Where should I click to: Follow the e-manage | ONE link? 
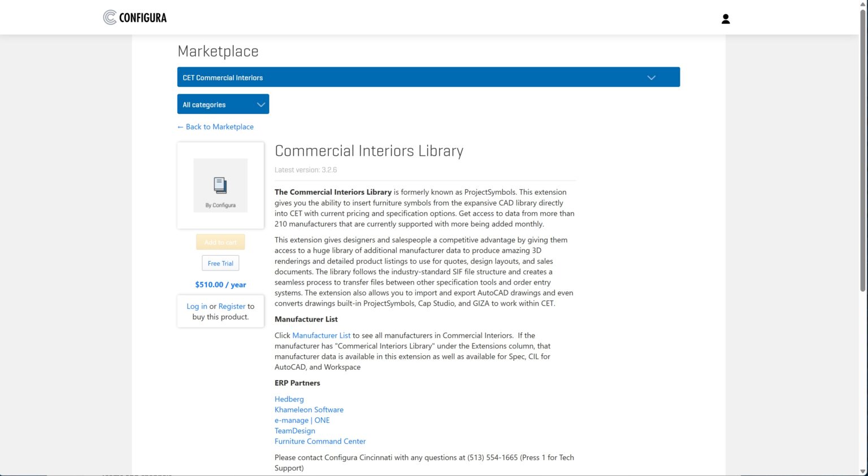click(x=302, y=420)
